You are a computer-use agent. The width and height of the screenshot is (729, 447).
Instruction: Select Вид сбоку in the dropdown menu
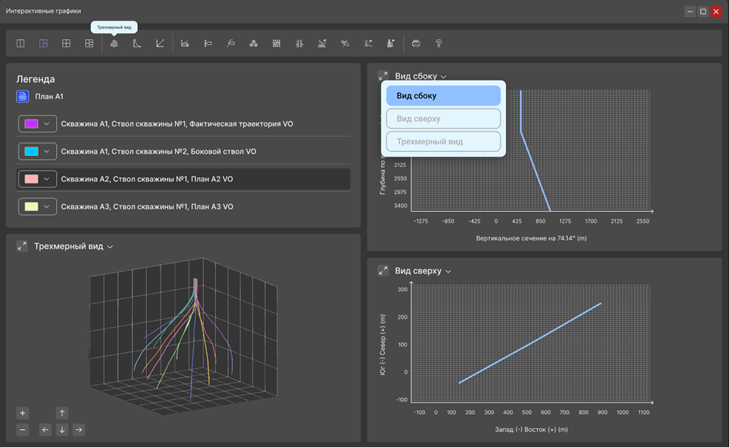[x=443, y=96]
